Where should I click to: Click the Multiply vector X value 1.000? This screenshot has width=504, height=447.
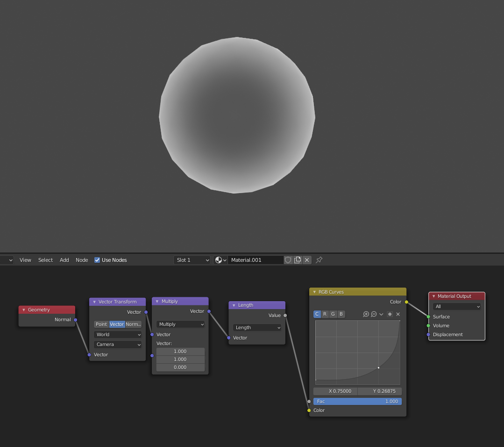(180, 352)
